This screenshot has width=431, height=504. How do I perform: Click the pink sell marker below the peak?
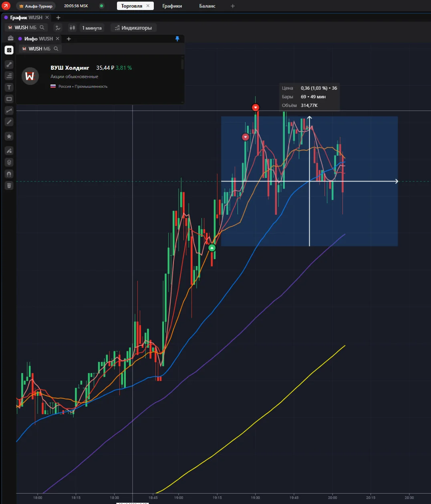point(246,137)
